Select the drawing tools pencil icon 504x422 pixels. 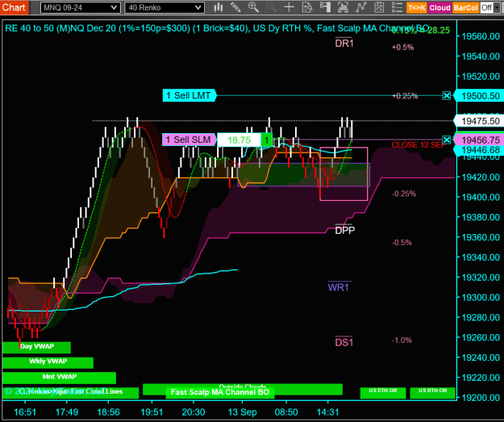pos(235,7)
